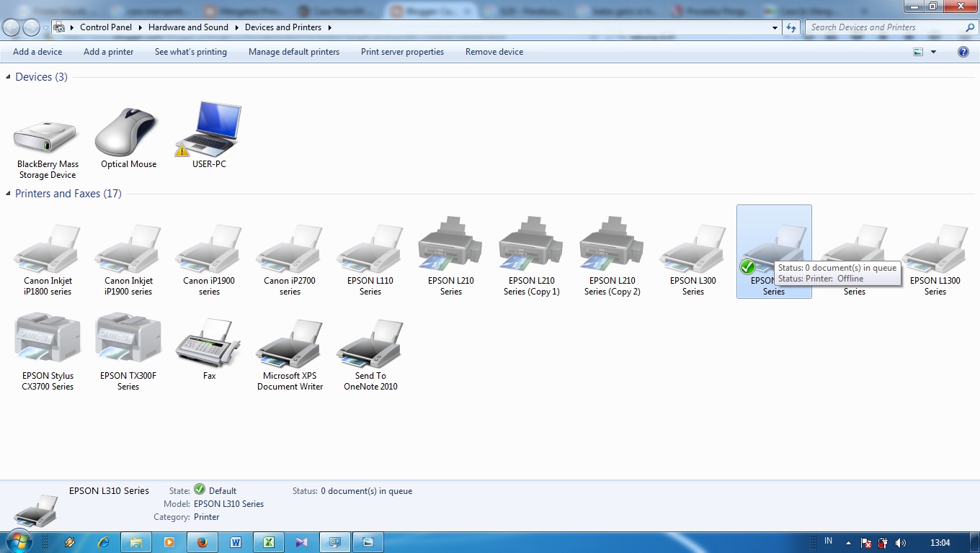This screenshot has width=980, height=553.
Task: Open Internet Explorer from the taskbar
Action: (x=104, y=542)
